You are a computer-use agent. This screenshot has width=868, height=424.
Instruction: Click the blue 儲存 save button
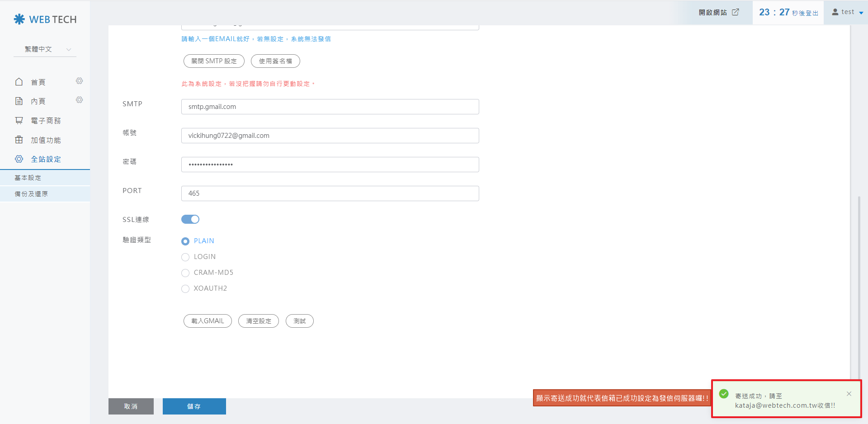(194, 406)
